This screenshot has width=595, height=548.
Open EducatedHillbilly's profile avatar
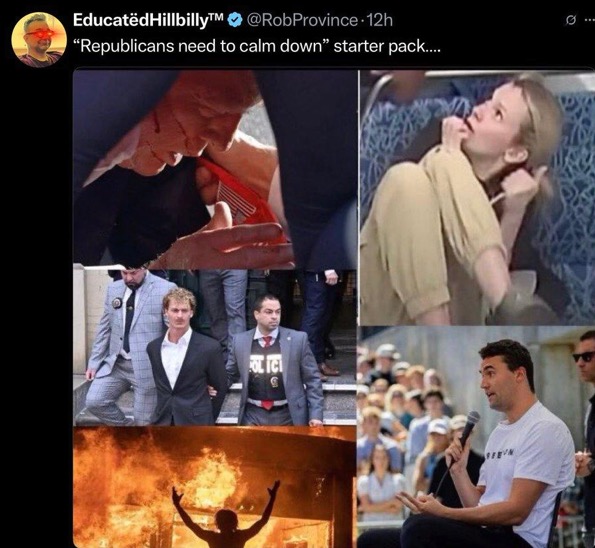[x=39, y=39]
